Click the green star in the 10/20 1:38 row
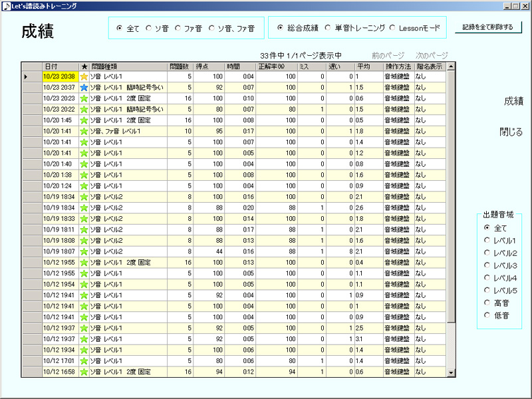 click(x=84, y=175)
